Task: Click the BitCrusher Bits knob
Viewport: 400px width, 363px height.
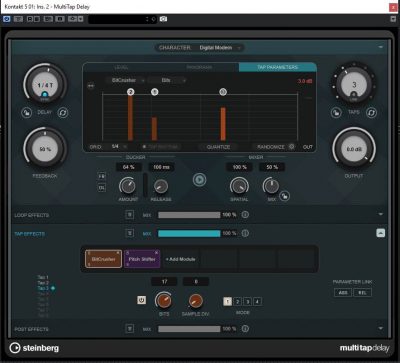Action: tap(164, 301)
